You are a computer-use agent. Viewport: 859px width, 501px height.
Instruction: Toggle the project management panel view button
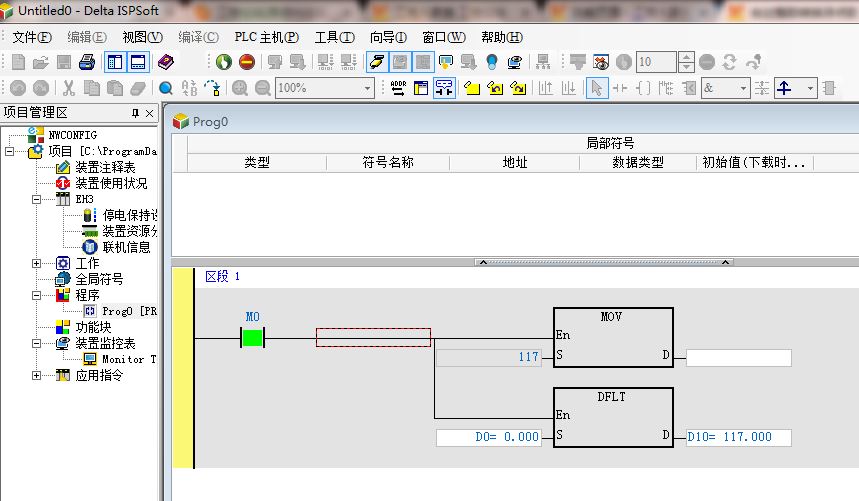coord(114,62)
